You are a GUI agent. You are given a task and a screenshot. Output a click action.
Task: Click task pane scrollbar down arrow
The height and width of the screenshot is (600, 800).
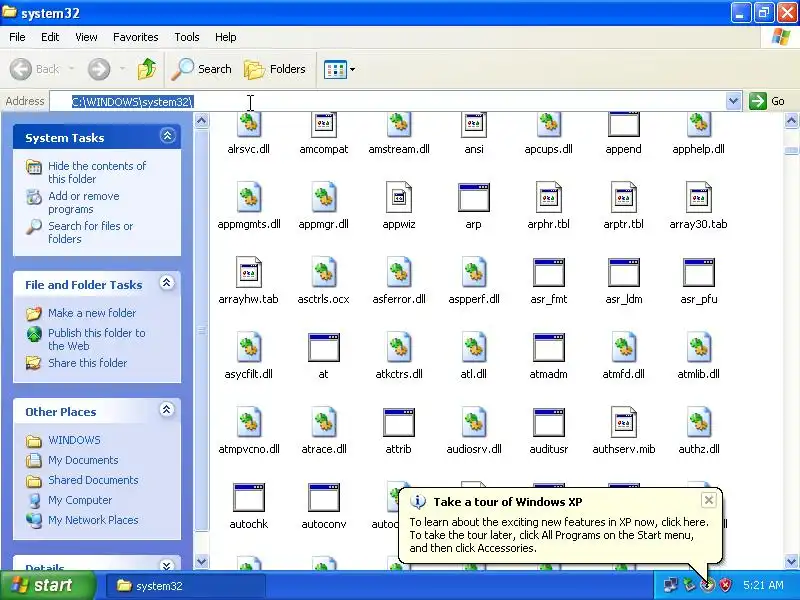tap(202, 561)
